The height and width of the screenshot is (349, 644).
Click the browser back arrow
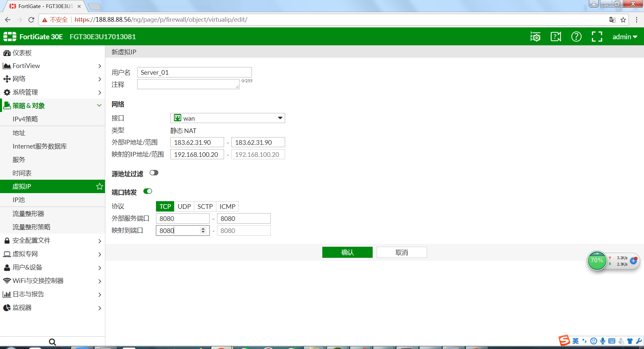[8, 20]
